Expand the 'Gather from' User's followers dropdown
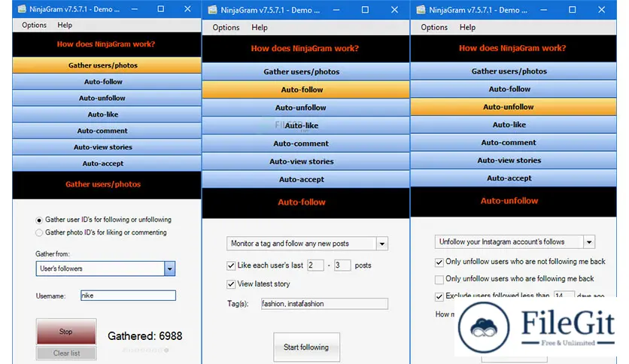 click(x=170, y=268)
